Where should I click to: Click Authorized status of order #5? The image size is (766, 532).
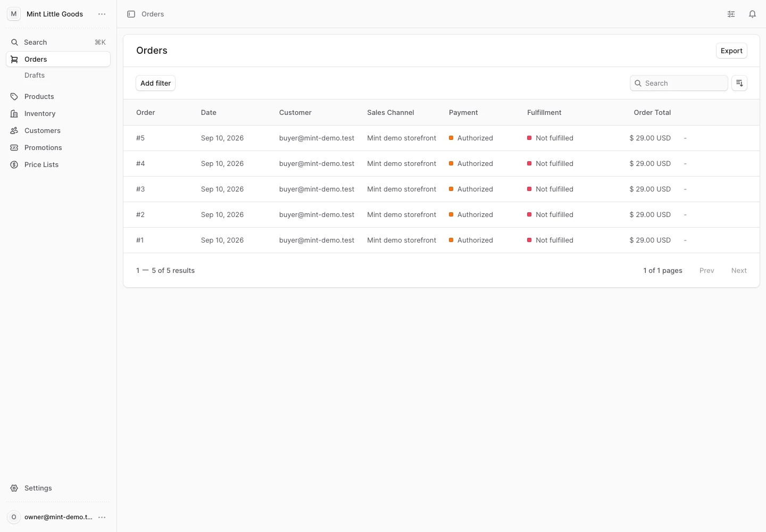[x=471, y=138]
